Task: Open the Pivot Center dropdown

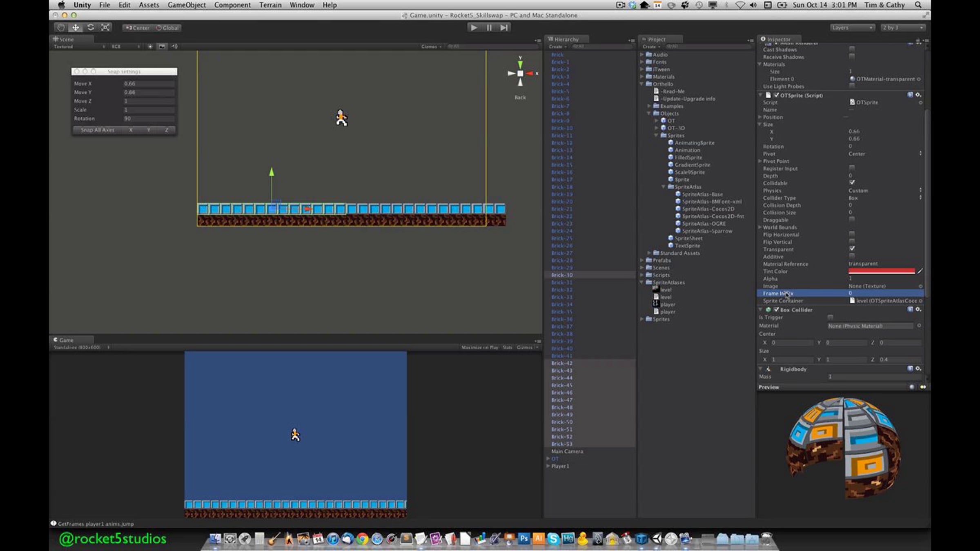Action: 885,154
